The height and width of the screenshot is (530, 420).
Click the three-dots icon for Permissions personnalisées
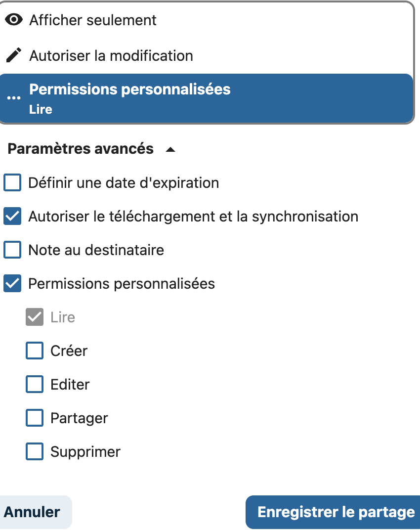[x=14, y=98]
